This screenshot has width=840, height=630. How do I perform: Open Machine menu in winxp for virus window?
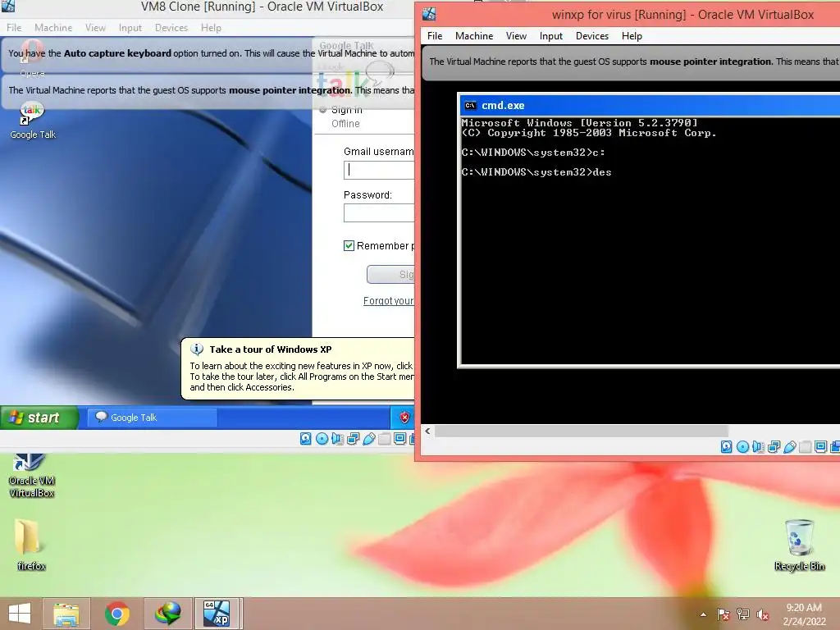tap(474, 36)
